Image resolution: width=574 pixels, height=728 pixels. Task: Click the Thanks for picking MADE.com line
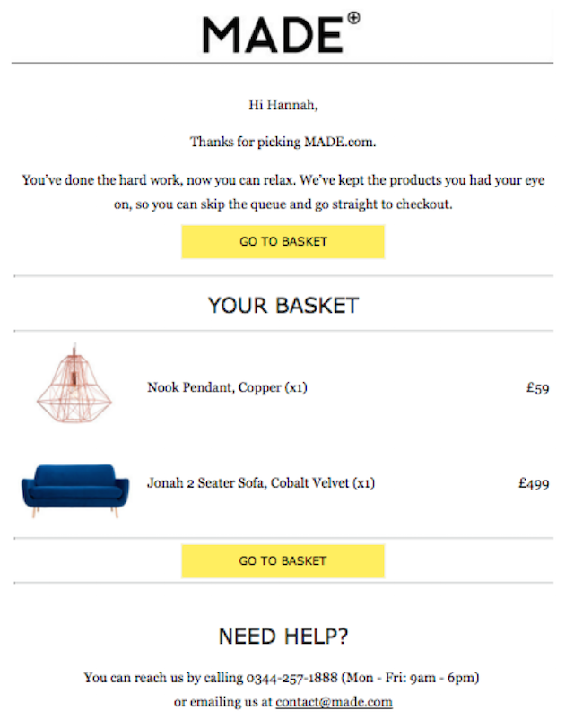283,142
